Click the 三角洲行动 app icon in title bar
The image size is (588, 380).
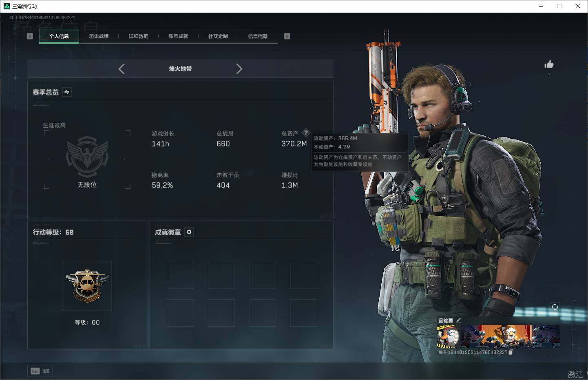(7, 6)
